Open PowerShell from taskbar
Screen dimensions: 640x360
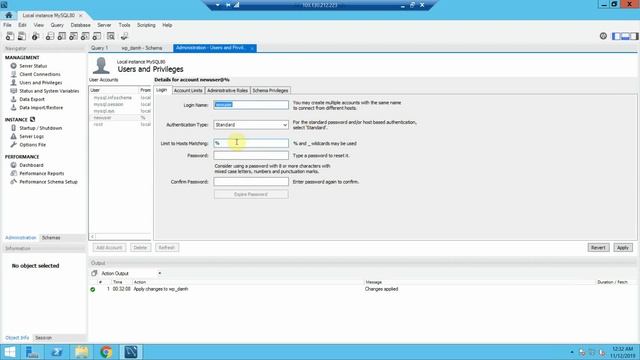coord(57,352)
